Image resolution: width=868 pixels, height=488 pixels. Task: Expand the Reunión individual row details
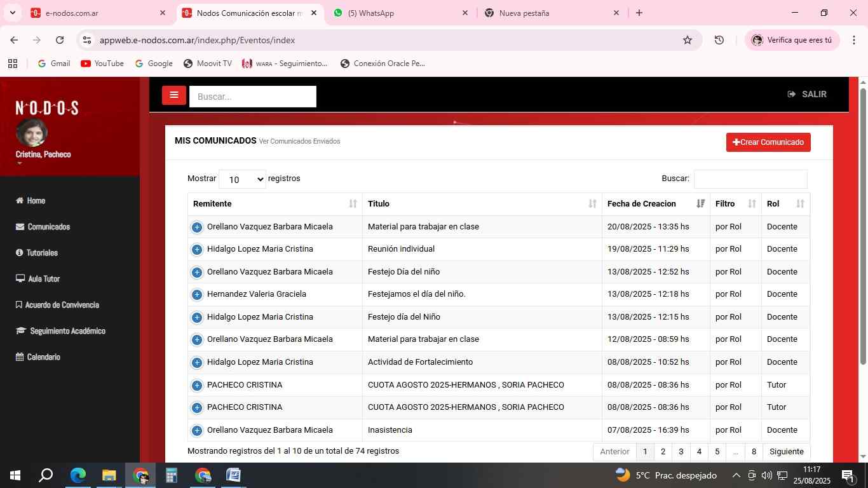[x=197, y=250]
